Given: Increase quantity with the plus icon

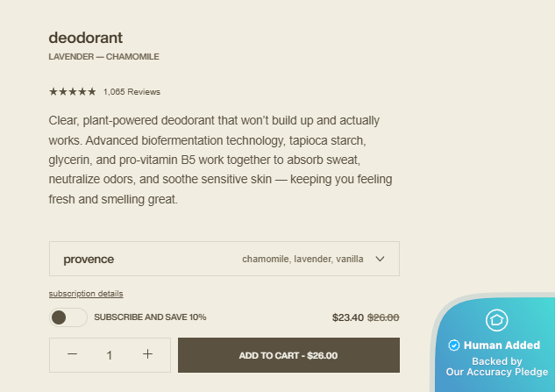Looking at the screenshot, I should (147, 354).
